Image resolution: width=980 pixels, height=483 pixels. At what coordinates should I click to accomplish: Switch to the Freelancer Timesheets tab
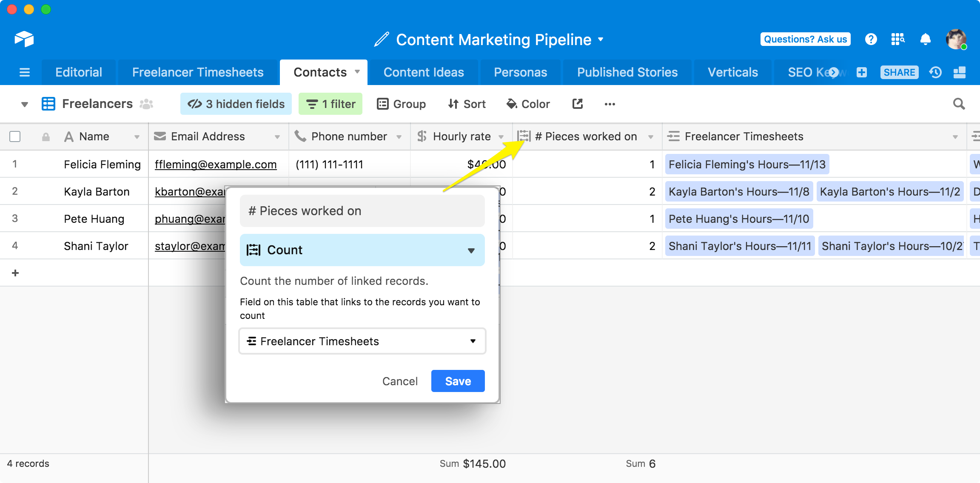tap(198, 72)
